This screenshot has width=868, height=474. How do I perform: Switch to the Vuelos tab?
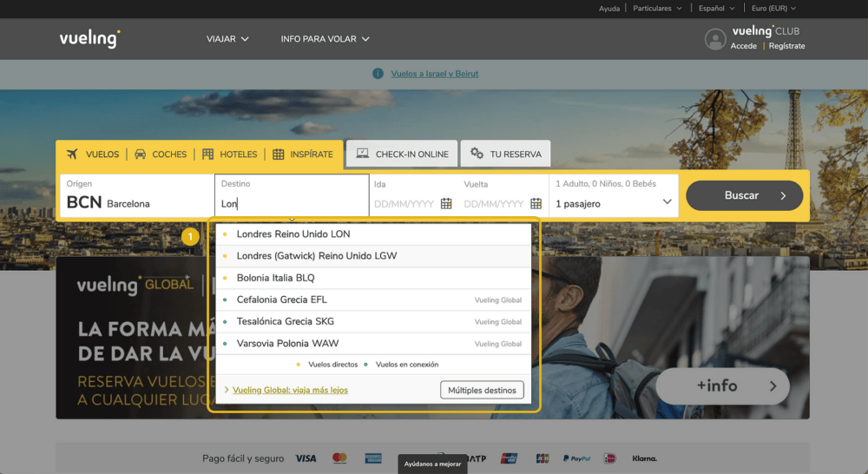click(93, 154)
